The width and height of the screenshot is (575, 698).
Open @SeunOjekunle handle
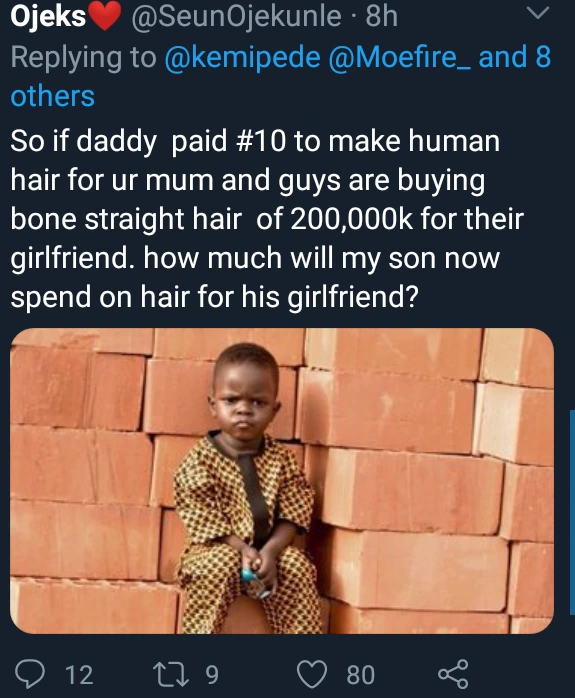pyautogui.click(x=236, y=16)
